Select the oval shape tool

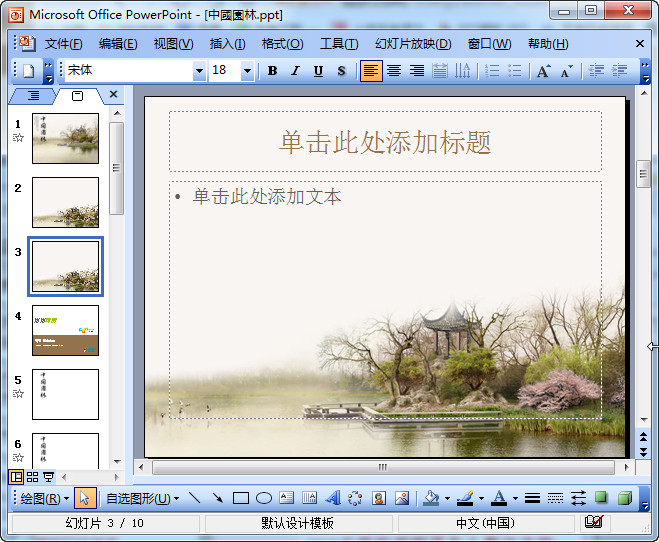[264, 498]
